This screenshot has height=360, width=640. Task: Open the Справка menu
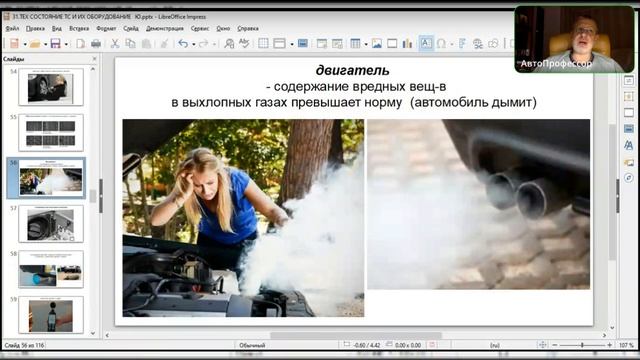(248, 29)
